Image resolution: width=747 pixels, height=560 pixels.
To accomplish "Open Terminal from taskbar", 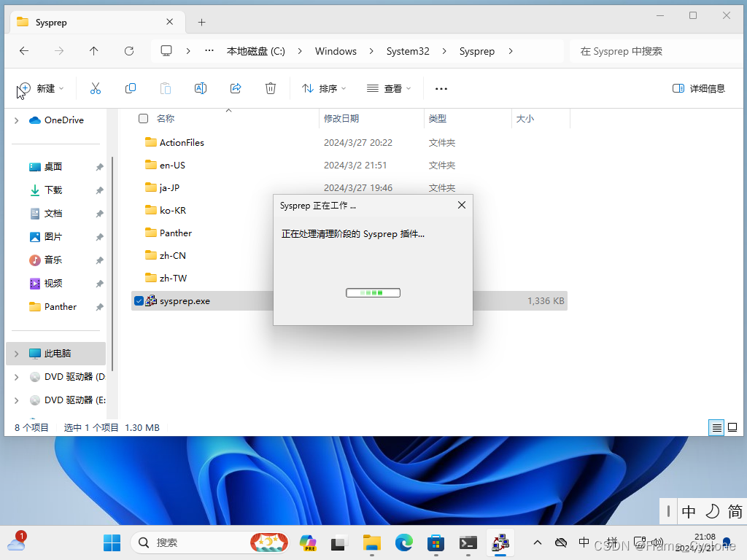I will click(468, 542).
